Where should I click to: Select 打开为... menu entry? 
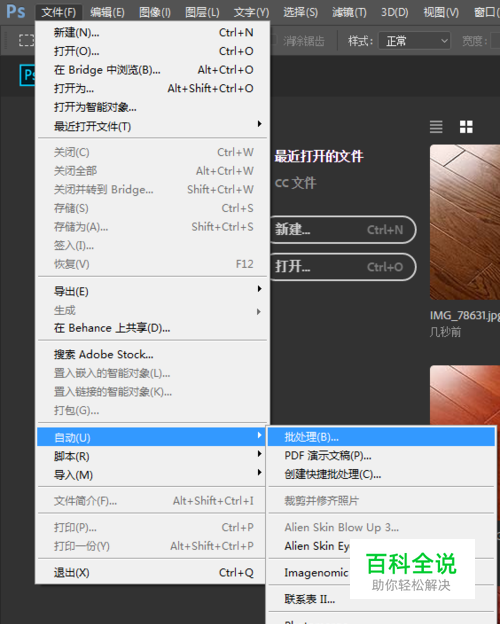154,88
